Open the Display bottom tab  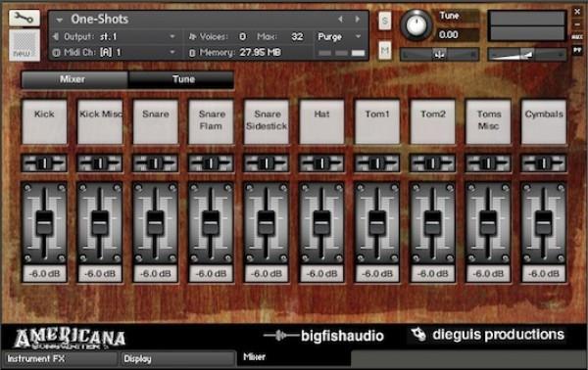177,359
